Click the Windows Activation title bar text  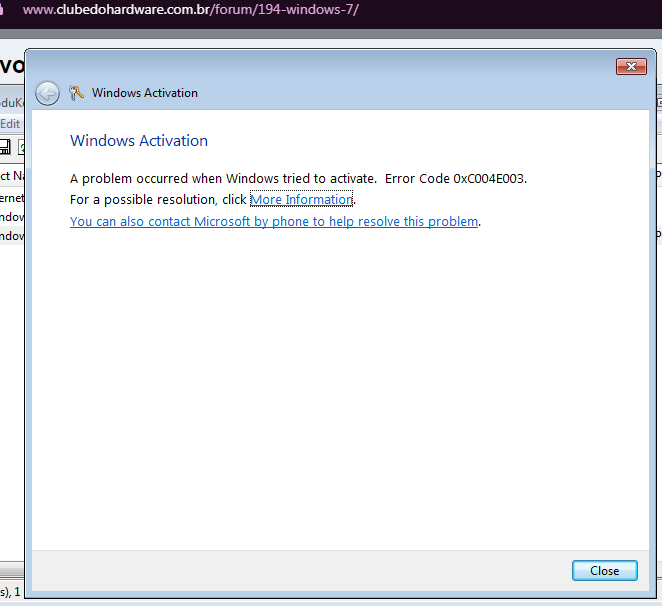click(x=145, y=93)
